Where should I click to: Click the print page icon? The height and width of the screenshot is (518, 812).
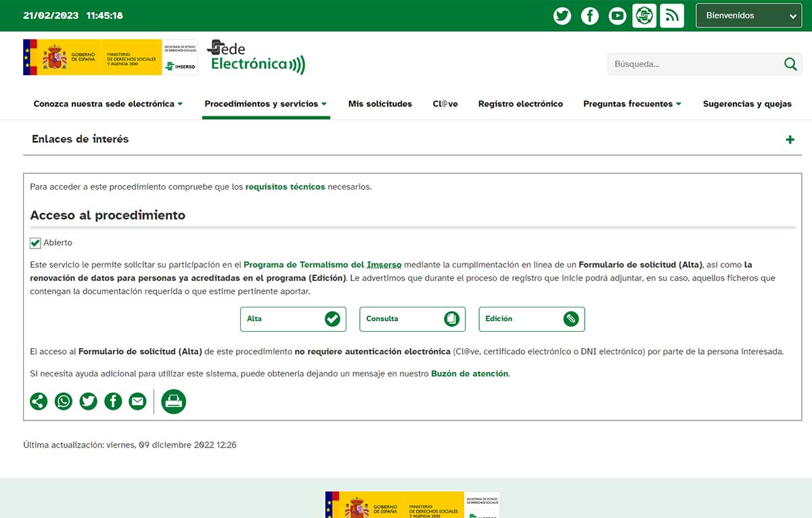pyautogui.click(x=174, y=402)
